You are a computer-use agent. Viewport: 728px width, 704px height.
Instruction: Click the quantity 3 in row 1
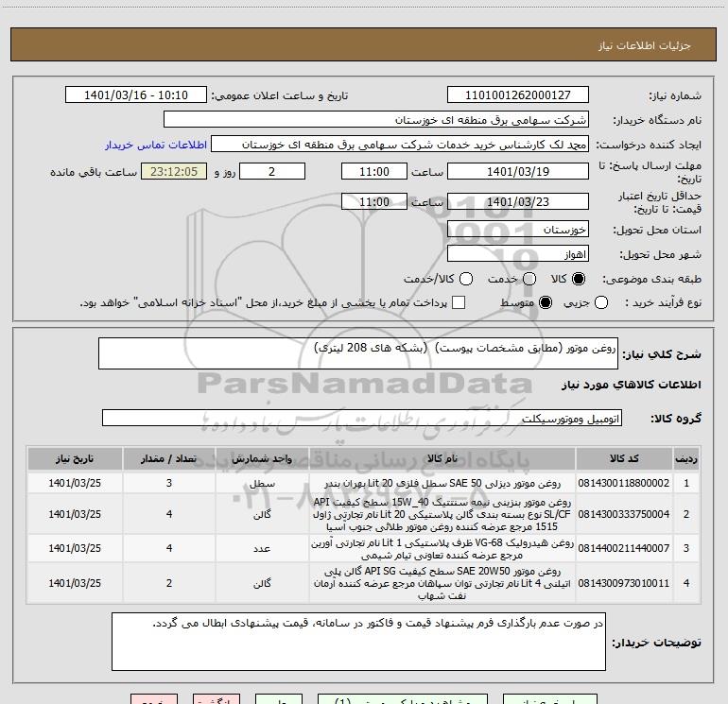[x=169, y=483]
